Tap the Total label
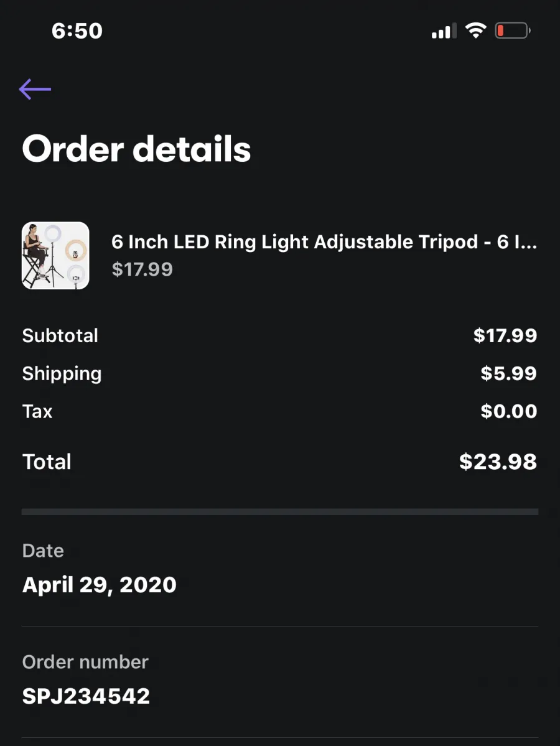Screen dimensions: 560x746 pyautogui.click(x=47, y=462)
